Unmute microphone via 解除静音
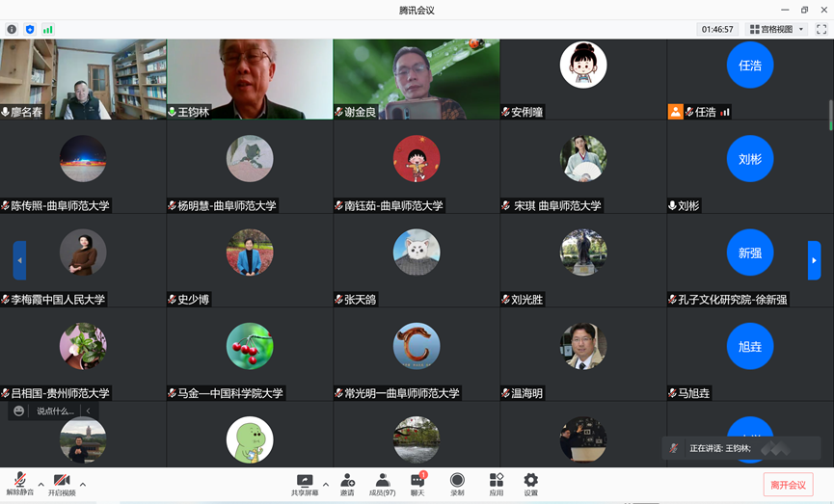 pyautogui.click(x=20, y=484)
